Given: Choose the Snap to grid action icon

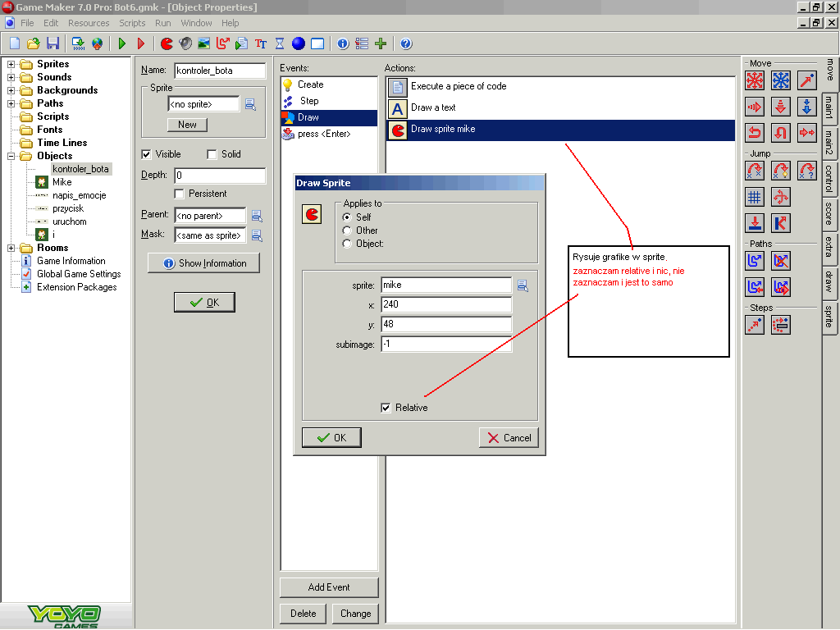Looking at the screenshot, I should click(x=755, y=197).
